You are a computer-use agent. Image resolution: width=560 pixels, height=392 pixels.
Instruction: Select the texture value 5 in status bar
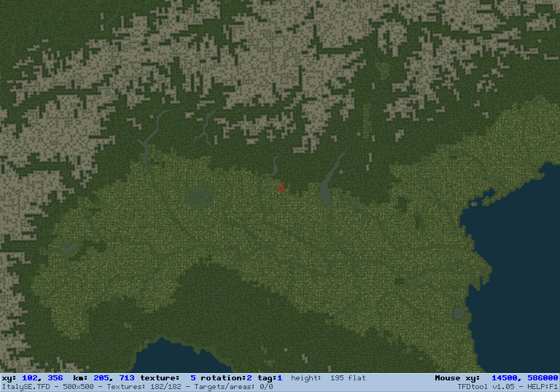[192, 378]
